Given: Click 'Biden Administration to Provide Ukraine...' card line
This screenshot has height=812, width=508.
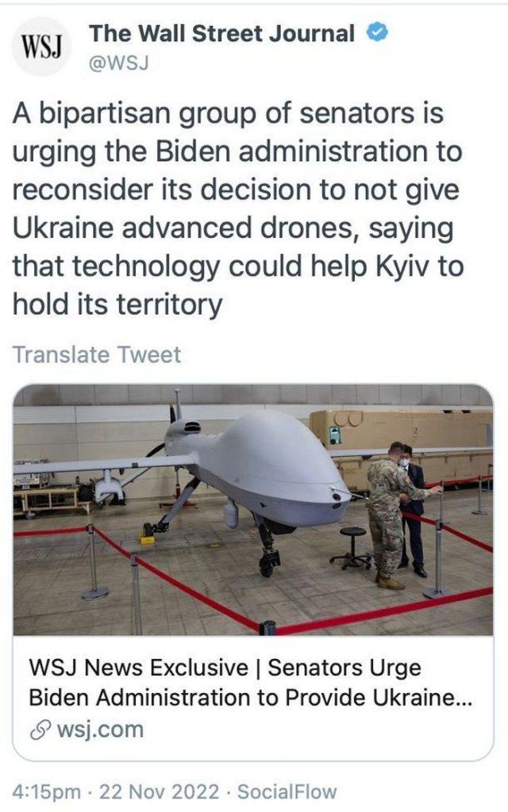Looking at the screenshot, I should coord(250,698).
